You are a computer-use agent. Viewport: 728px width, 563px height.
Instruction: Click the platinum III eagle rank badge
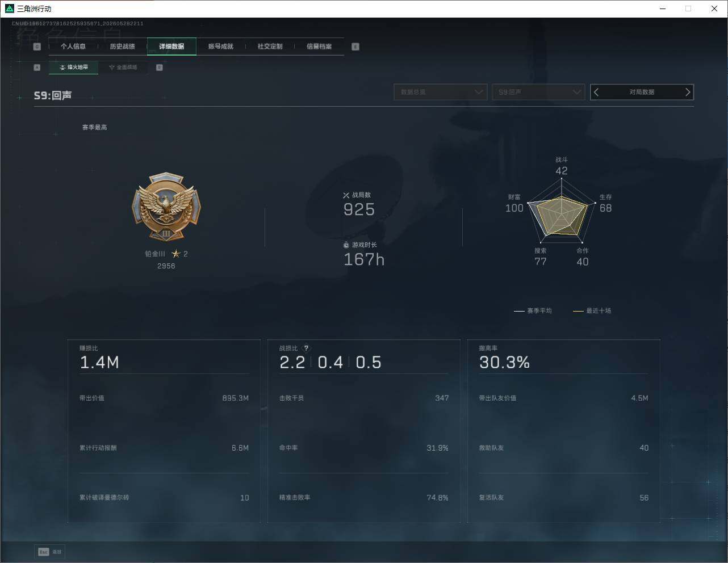166,207
